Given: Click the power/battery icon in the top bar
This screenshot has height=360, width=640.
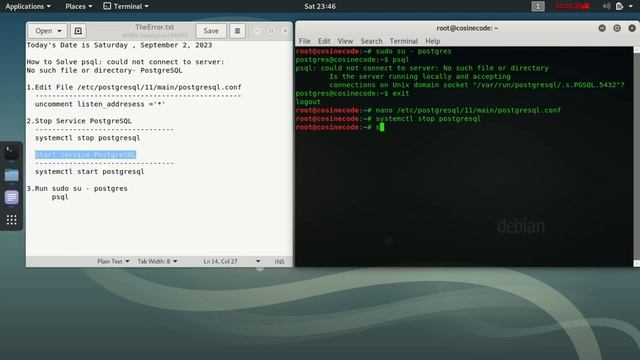Looking at the screenshot, I should click(x=619, y=6).
